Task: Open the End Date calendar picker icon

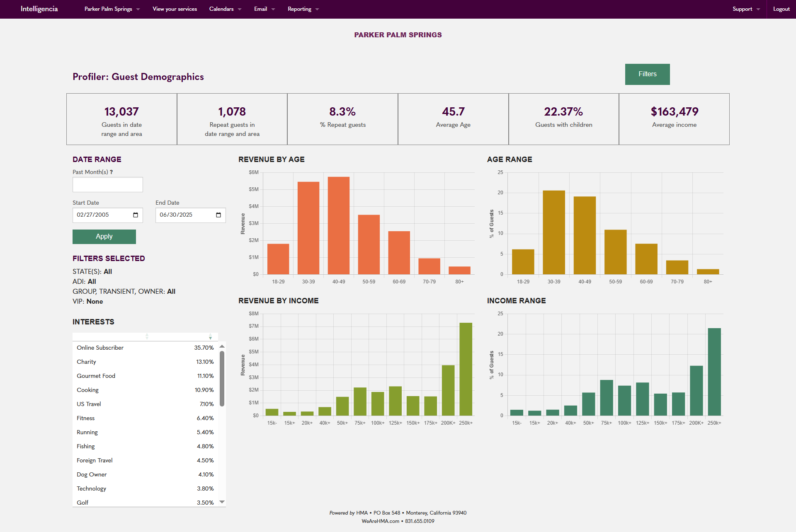Action: pyautogui.click(x=218, y=215)
